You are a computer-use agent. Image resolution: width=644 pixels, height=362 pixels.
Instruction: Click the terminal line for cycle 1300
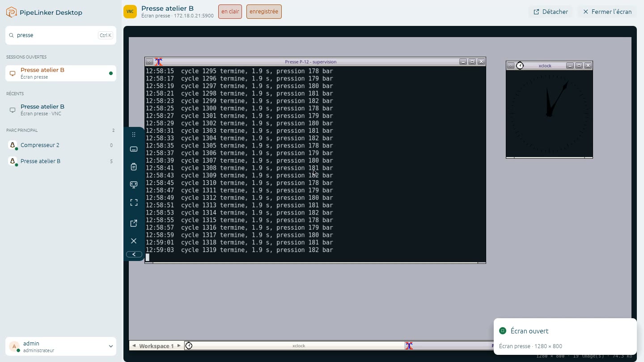[x=239, y=108]
